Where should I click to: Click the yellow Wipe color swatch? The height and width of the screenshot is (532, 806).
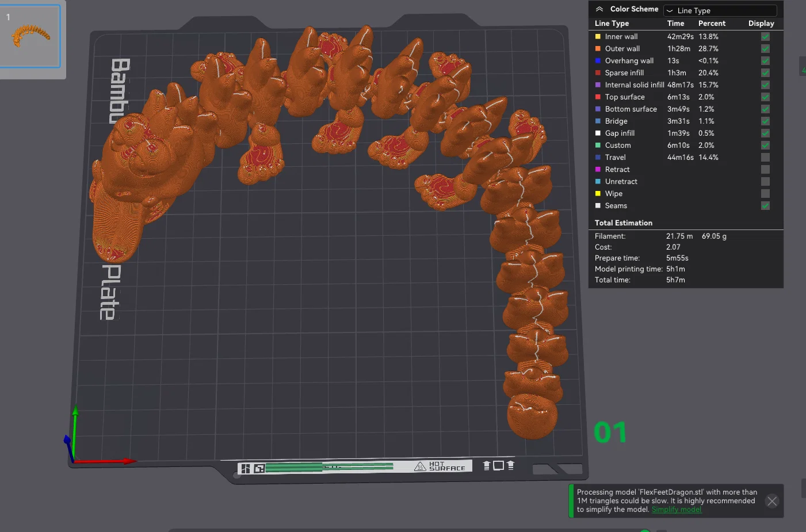[x=598, y=194]
